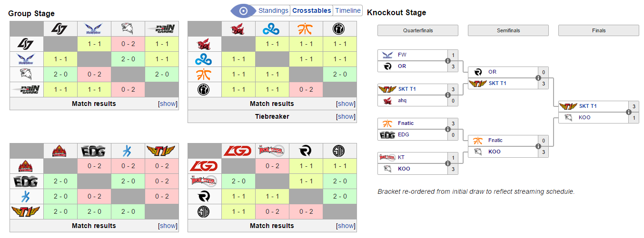
Task: Open info icon for SKT T1 vs KOO final
Action: tap(628, 112)
